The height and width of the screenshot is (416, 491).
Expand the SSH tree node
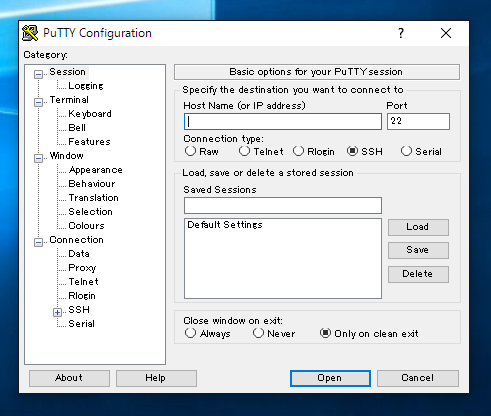tap(57, 312)
